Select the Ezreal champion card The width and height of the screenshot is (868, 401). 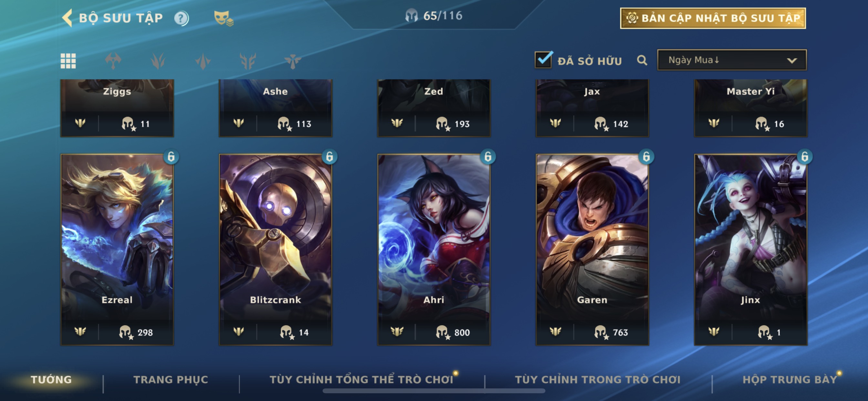[x=117, y=249]
